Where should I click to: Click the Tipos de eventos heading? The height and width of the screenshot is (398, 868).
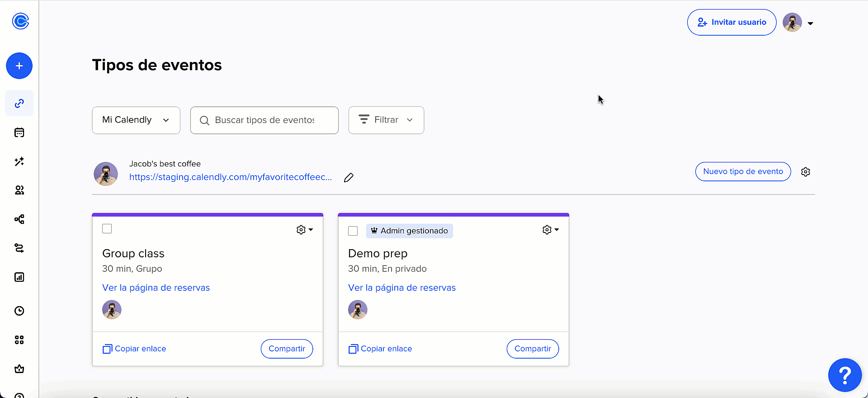click(x=157, y=65)
